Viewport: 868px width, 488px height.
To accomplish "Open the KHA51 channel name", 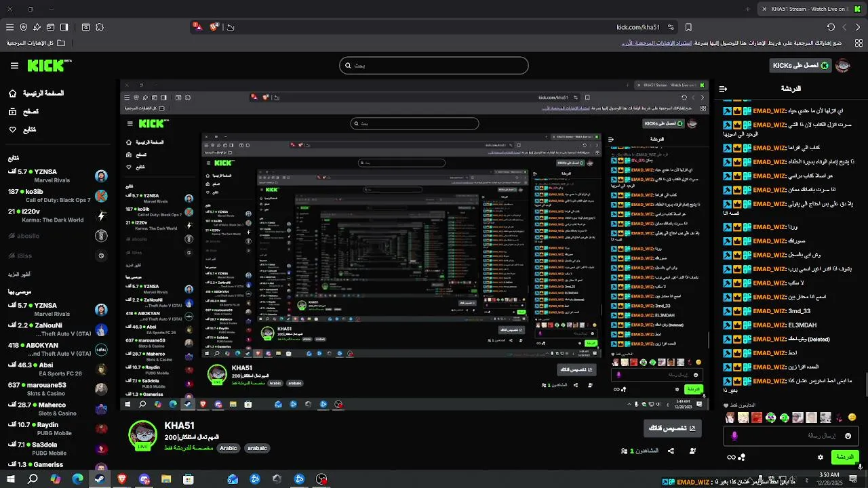I will [x=180, y=426].
